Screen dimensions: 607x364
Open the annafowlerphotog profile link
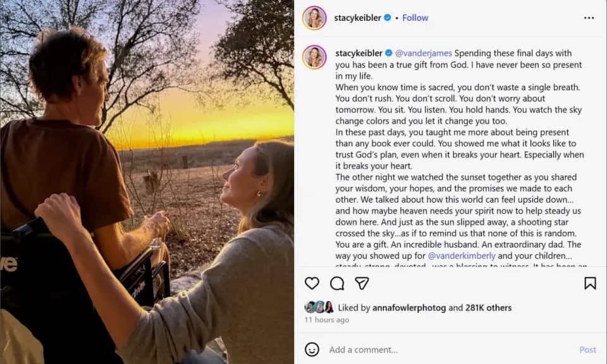coord(409,308)
